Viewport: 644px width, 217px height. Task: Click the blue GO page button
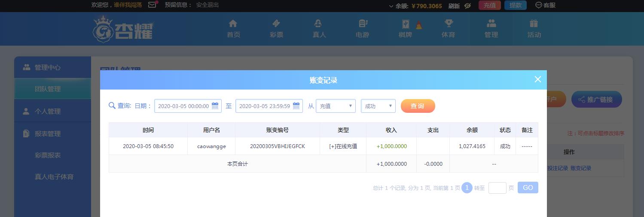[x=528, y=188]
